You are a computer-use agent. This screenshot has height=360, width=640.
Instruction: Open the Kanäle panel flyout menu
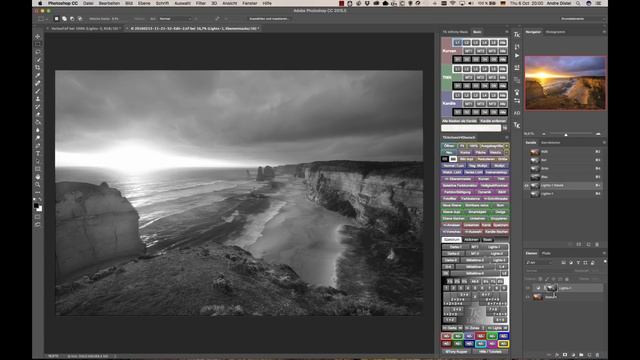tap(604, 142)
